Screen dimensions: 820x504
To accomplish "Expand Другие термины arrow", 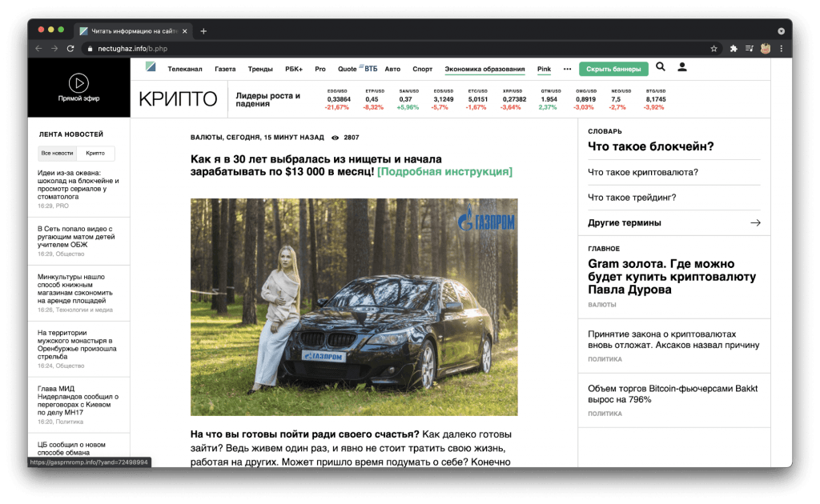I will [755, 222].
